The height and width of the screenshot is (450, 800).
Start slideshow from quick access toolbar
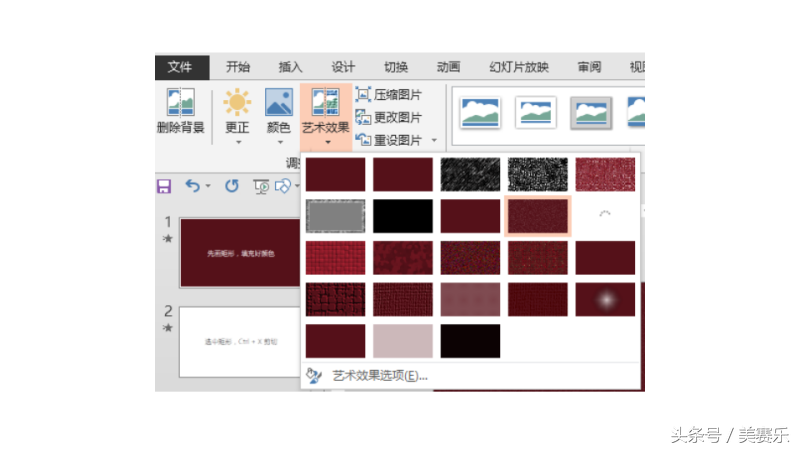(x=261, y=187)
